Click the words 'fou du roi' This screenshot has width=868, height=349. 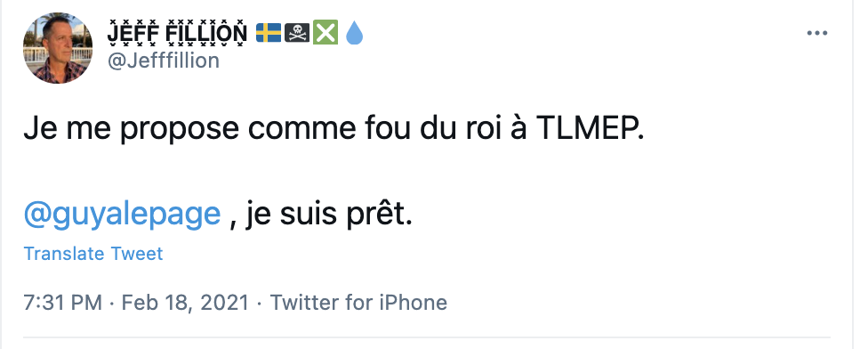pos(419,129)
